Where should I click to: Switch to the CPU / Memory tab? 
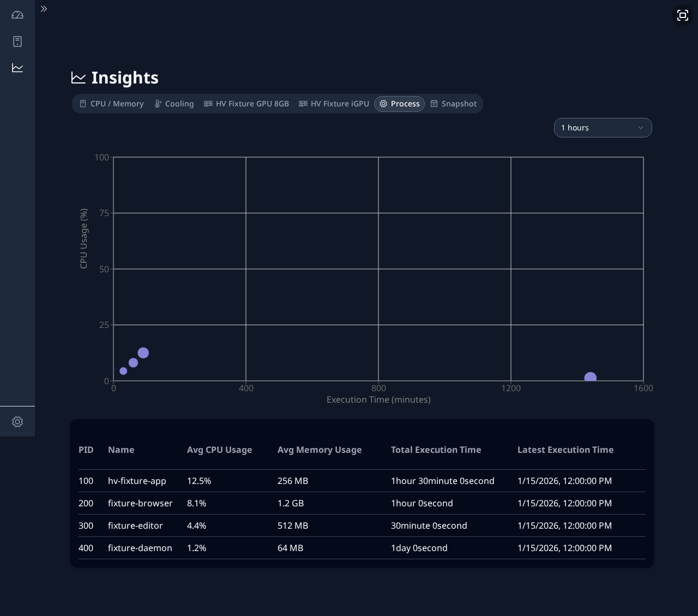pyautogui.click(x=112, y=104)
